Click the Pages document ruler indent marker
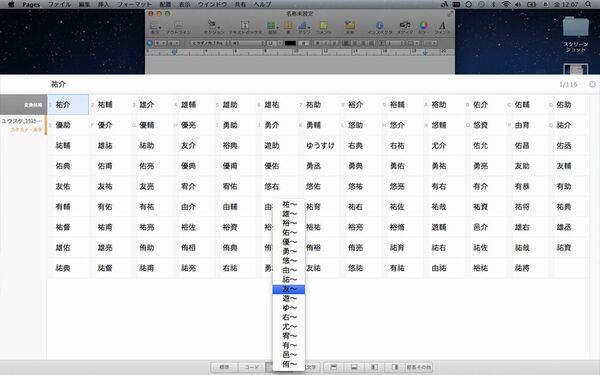Image resolution: width=600 pixels, height=375 pixels. [174, 52]
